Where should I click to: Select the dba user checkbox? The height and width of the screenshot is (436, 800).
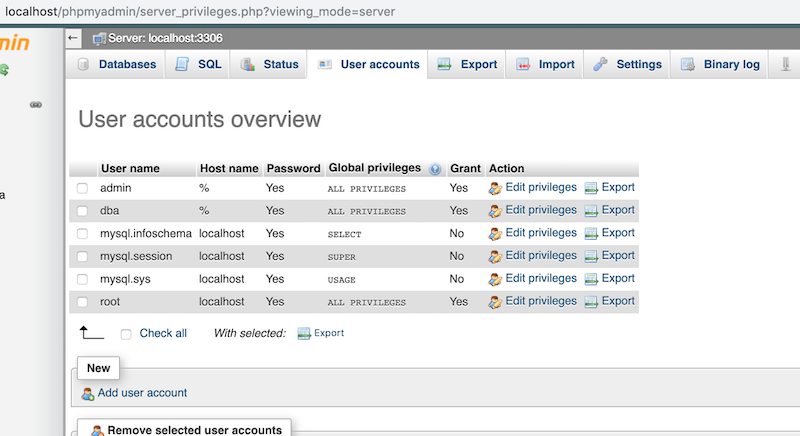(x=82, y=211)
